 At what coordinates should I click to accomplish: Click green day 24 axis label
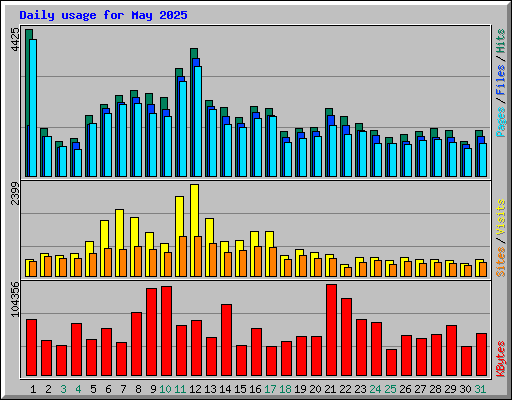tap(375, 389)
